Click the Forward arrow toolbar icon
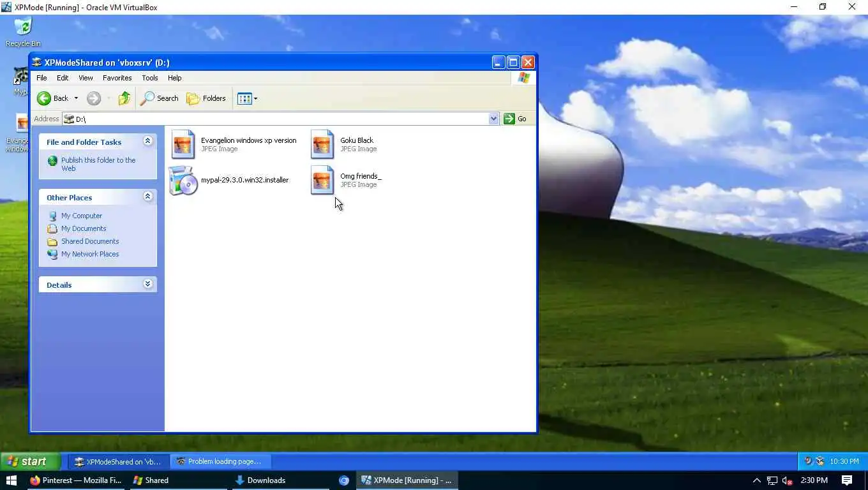Screen dimensions: 868x490 [x=94, y=98]
